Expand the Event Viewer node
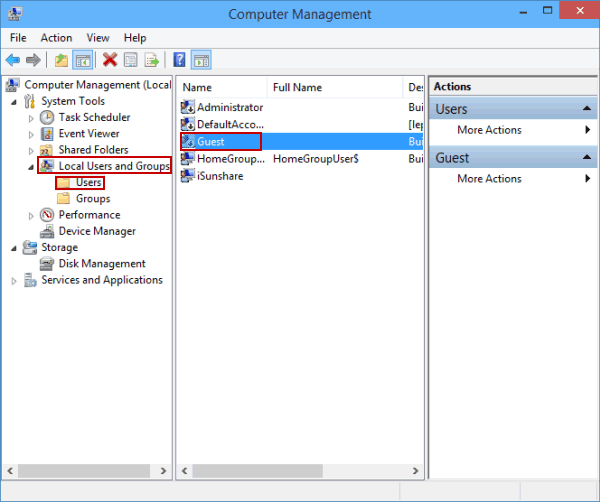 (31, 135)
